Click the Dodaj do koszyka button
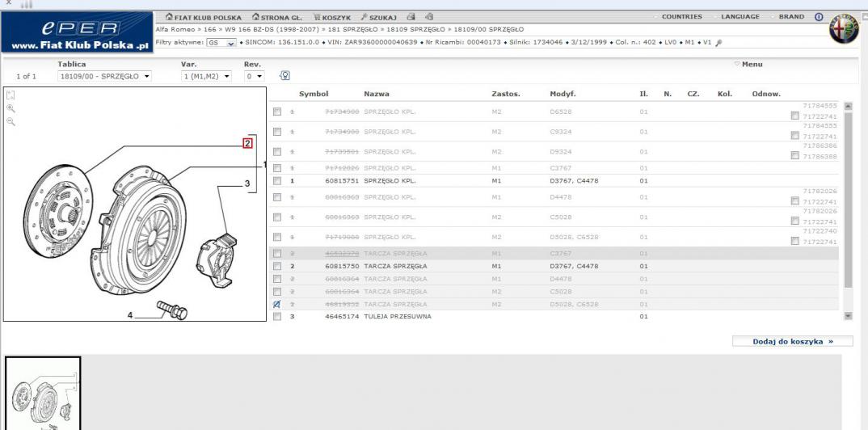Image resolution: width=868 pixels, height=430 pixels. point(791,341)
